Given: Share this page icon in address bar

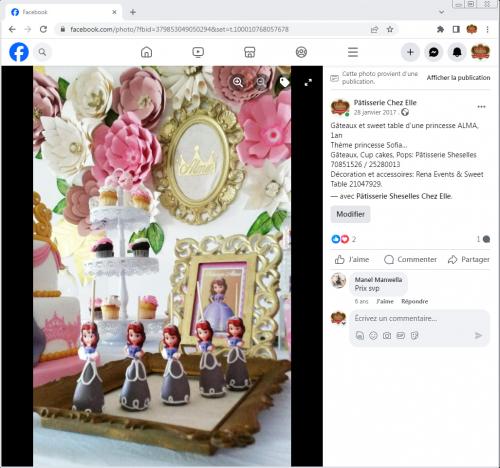Looking at the screenshot, I should pyautogui.click(x=374, y=29).
